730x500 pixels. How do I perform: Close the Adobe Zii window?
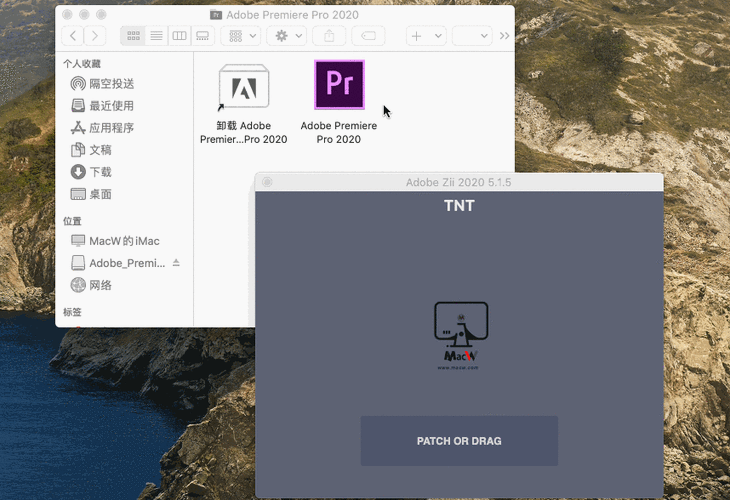point(267,182)
